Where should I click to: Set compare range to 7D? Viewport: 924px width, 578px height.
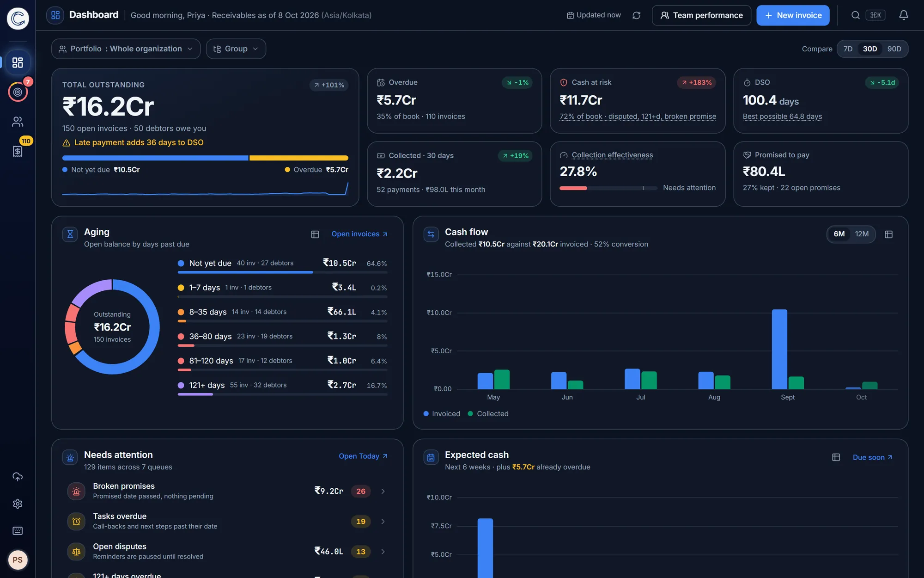(x=848, y=49)
